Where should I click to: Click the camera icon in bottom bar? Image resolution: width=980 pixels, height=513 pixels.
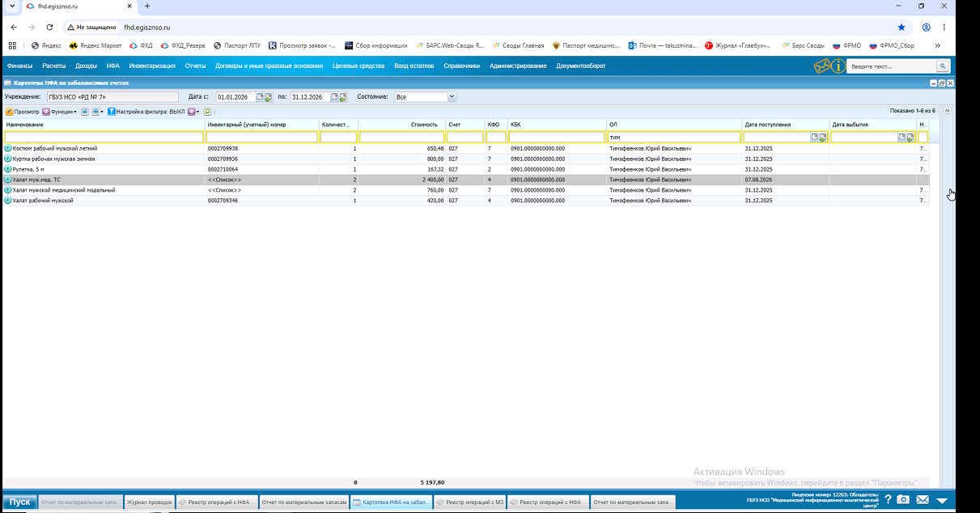pos(903,500)
